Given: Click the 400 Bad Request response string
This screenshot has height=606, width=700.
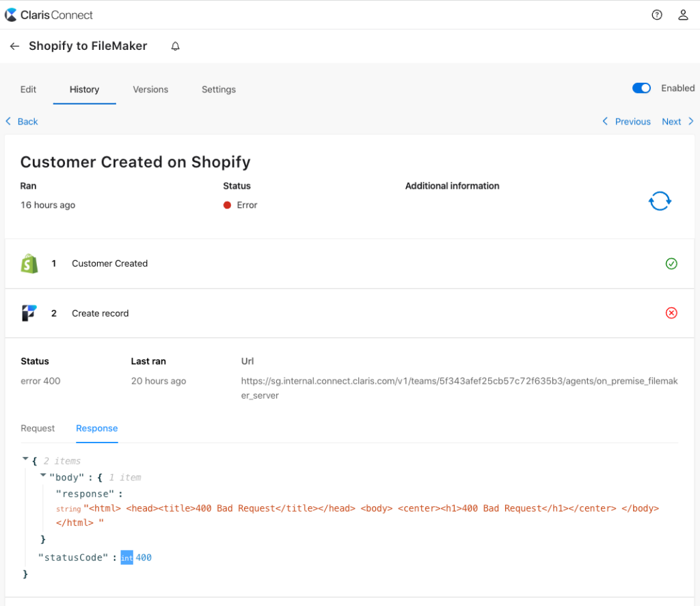Looking at the screenshot, I should pos(358,515).
